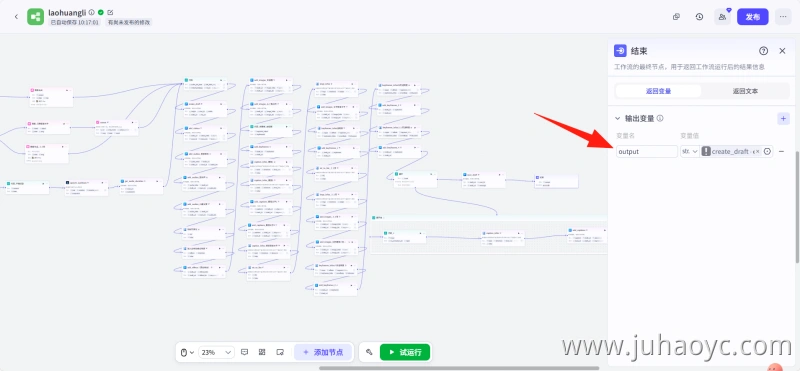Open the three-dot more options menu

[x=783, y=17]
